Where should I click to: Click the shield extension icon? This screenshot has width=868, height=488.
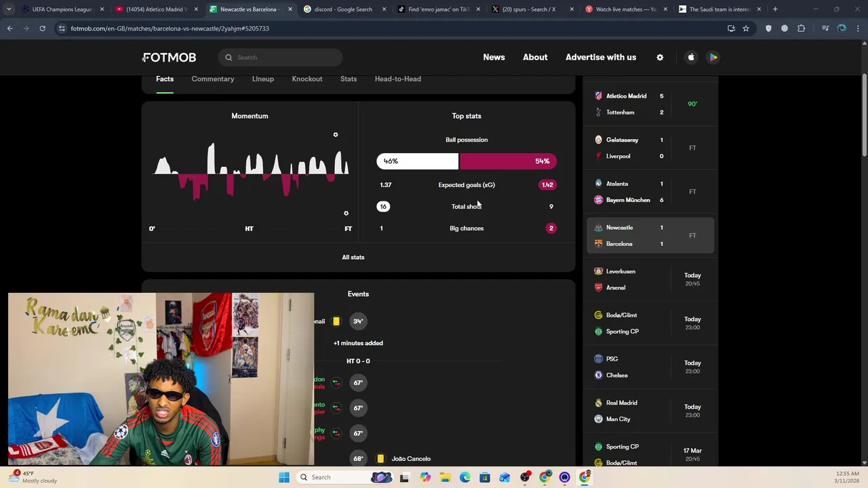(x=768, y=28)
